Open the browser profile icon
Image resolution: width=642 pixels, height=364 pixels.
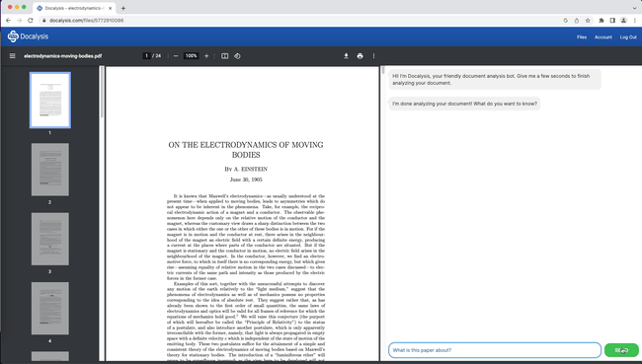(623, 20)
